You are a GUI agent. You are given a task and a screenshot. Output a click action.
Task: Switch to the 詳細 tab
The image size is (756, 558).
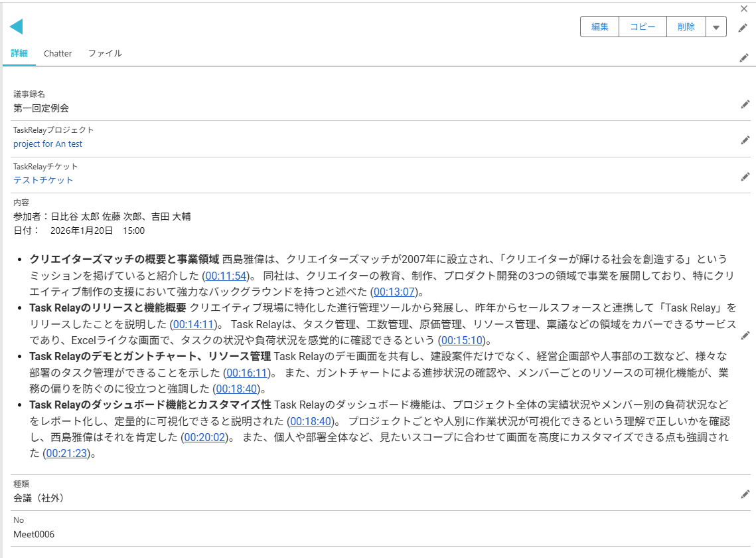[x=19, y=54]
